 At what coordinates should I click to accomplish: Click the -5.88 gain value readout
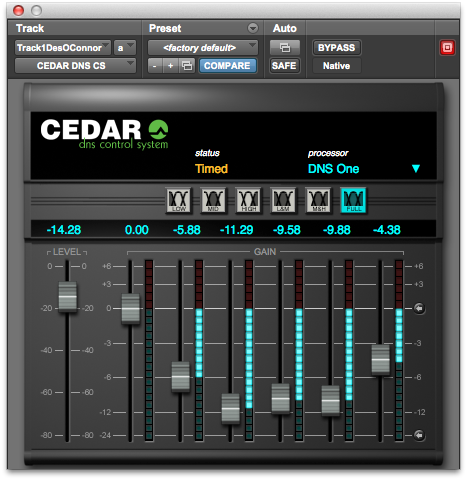click(187, 230)
